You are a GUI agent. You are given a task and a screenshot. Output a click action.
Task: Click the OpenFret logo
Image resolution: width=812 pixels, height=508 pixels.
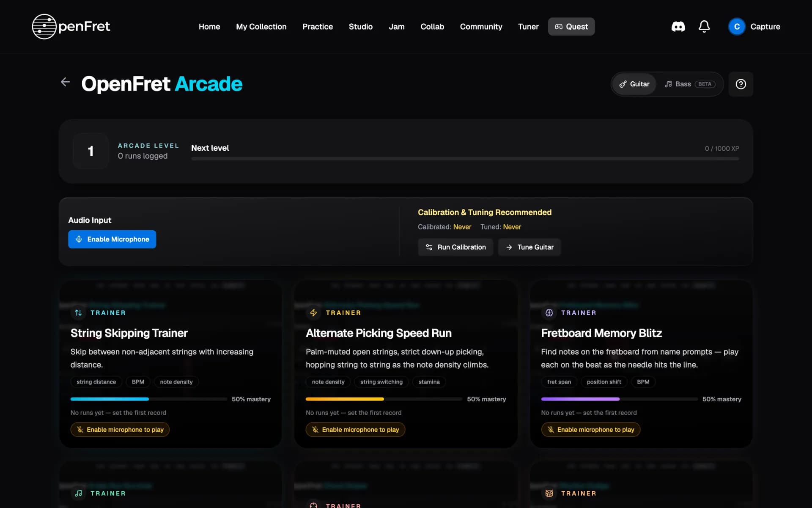coord(71,27)
